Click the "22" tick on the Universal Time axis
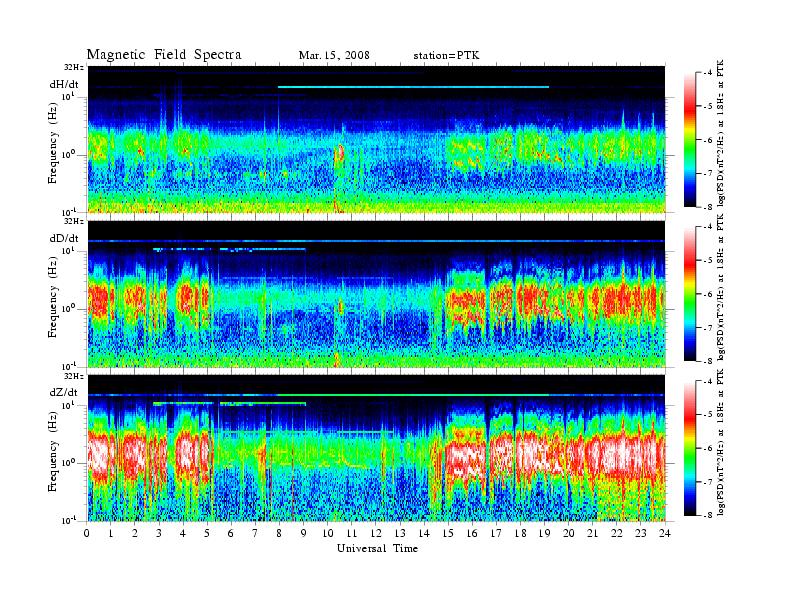The image size is (792, 612). [x=616, y=534]
